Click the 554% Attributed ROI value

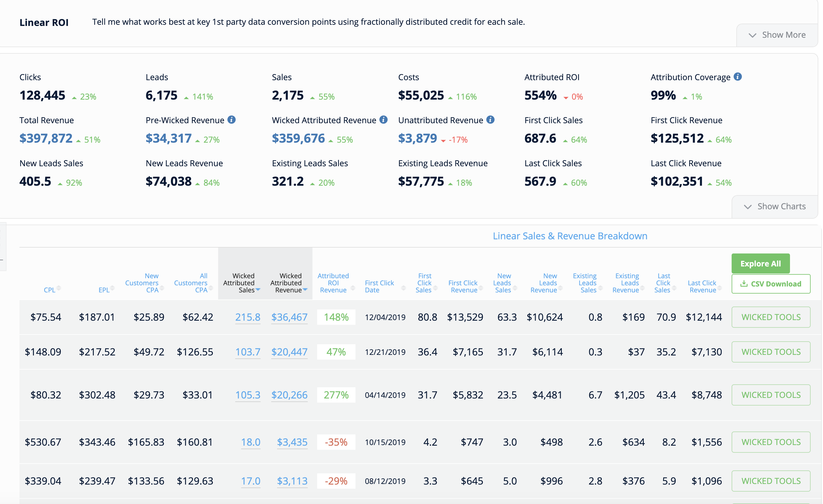[540, 95]
